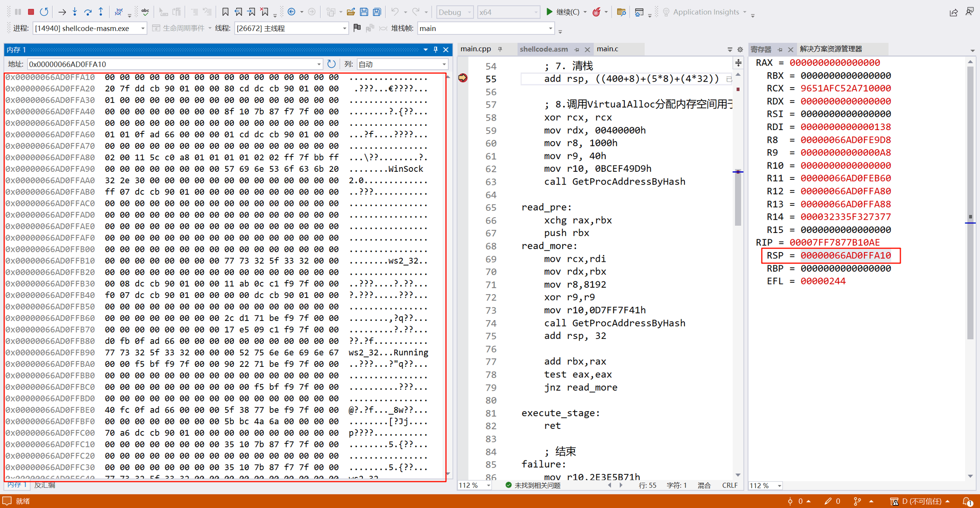Click the Save All double-disk icon
Screen dimensions: 980x508
click(x=377, y=12)
